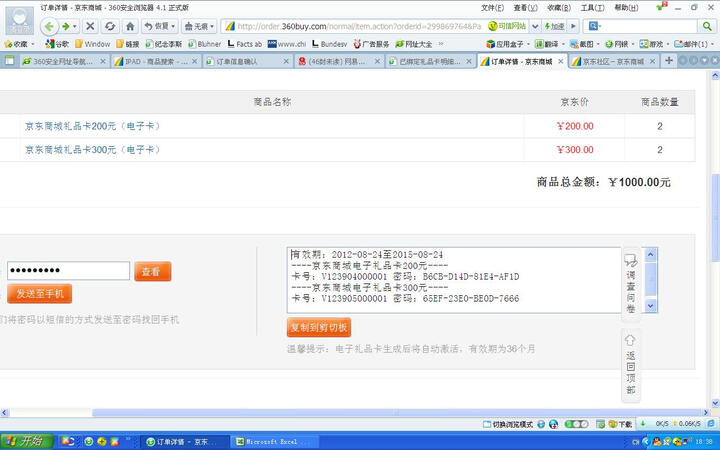Open the 京东商城礼品卡200元 product link

(92, 126)
